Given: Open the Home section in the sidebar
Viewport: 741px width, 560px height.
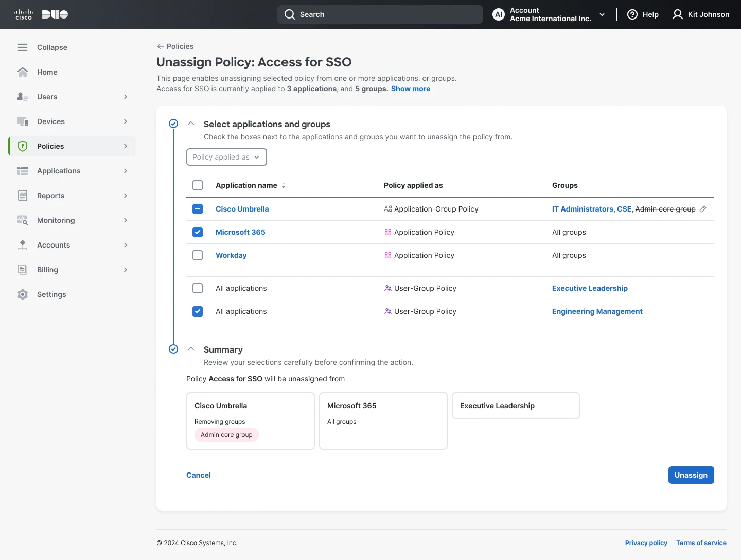Looking at the screenshot, I should tap(46, 72).
